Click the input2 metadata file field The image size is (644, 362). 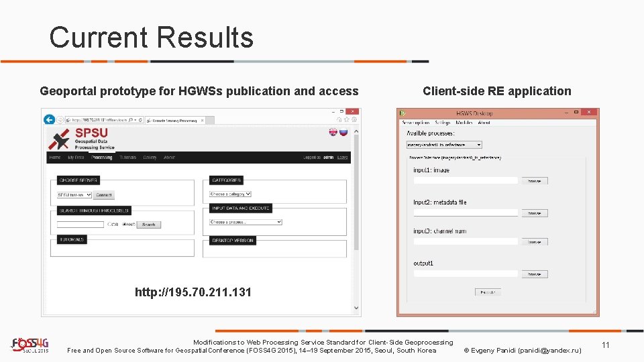(466, 213)
